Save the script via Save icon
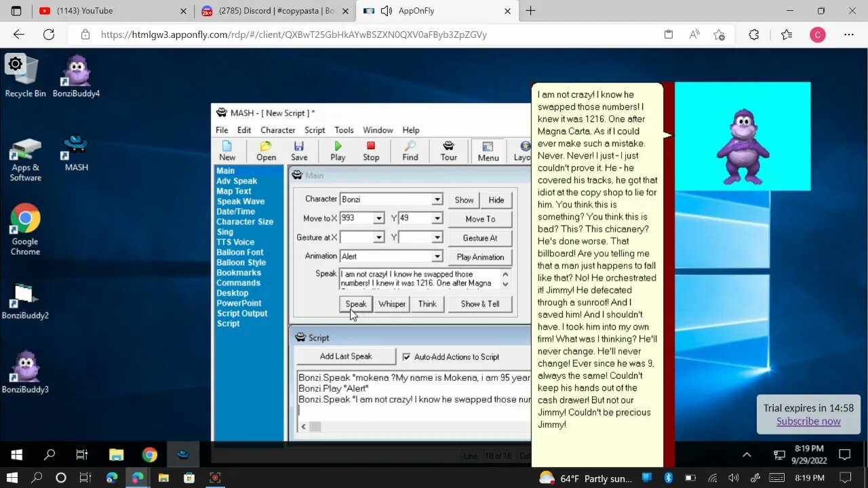The width and height of the screenshot is (868, 488). (299, 150)
